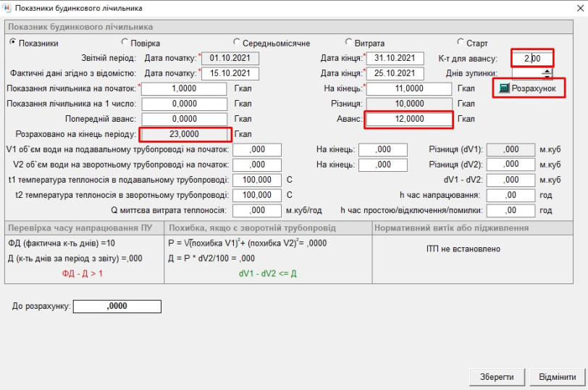The width and height of the screenshot is (588, 390).
Task: Click the До розрахунку total field
Action: point(117,307)
